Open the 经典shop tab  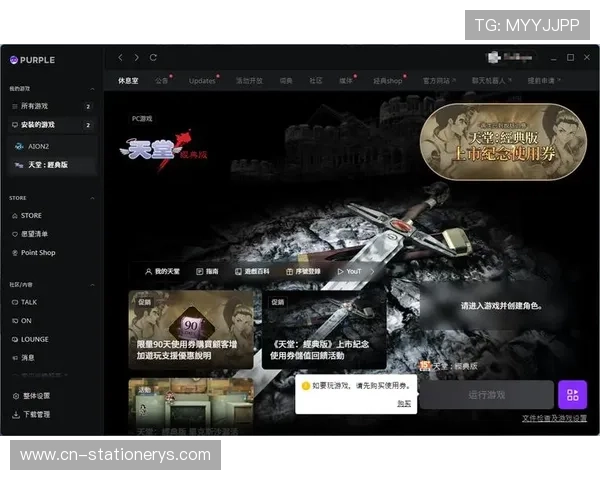[389, 81]
